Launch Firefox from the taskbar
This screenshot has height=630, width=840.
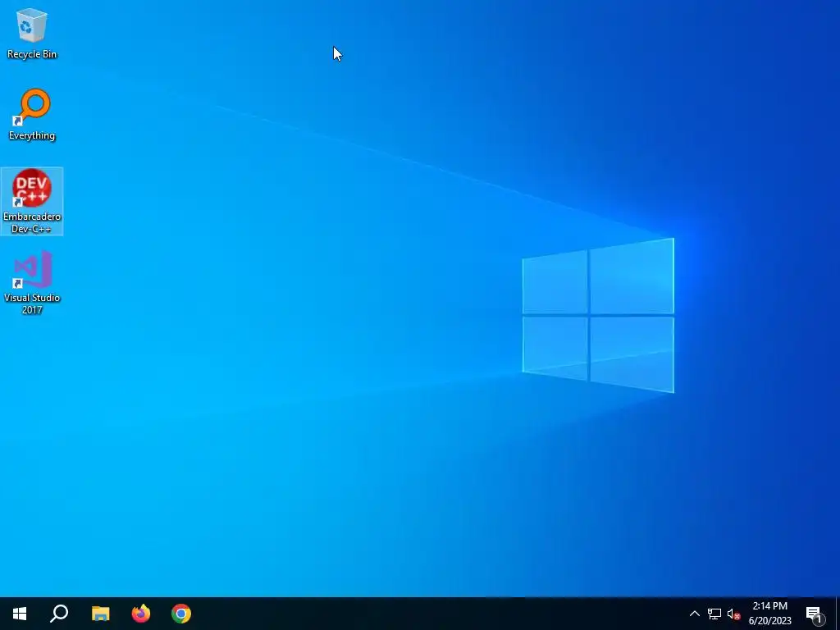point(141,614)
